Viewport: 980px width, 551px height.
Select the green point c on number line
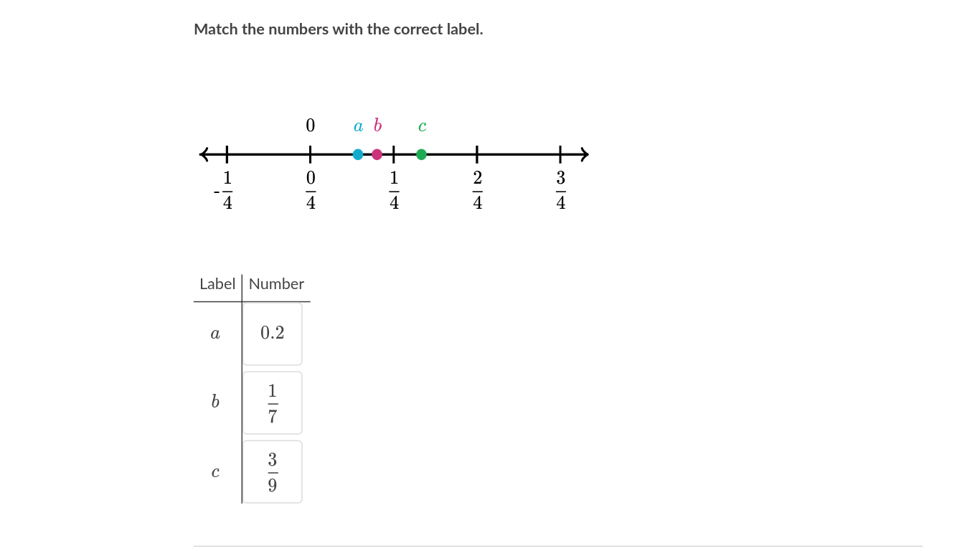[421, 154]
